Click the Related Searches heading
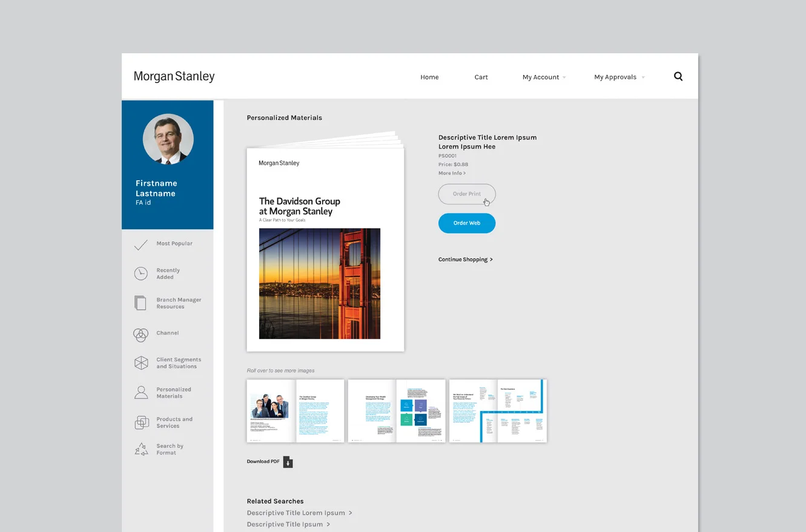The width and height of the screenshot is (806, 532). pos(275,501)
